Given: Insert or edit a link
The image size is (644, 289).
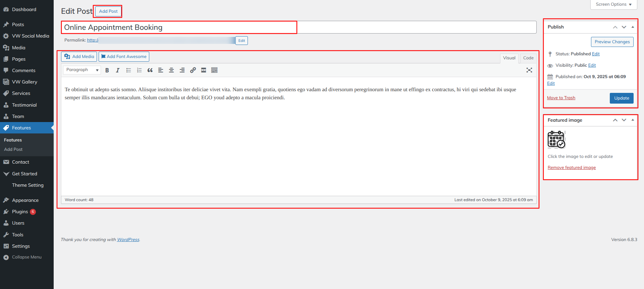Looking at the screenshot, I should coord(193,70).
